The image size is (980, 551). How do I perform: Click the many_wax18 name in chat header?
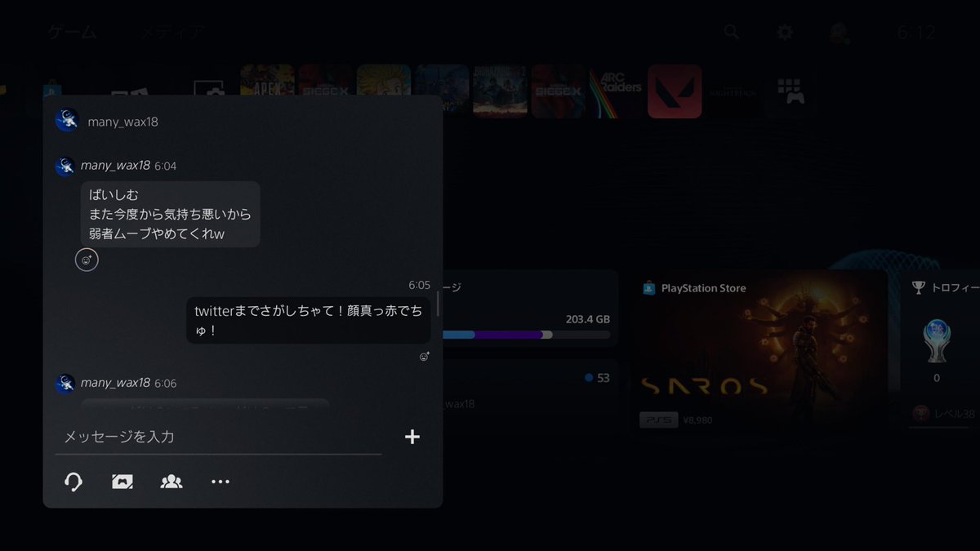pyautogui.click(x=122, y=122)
